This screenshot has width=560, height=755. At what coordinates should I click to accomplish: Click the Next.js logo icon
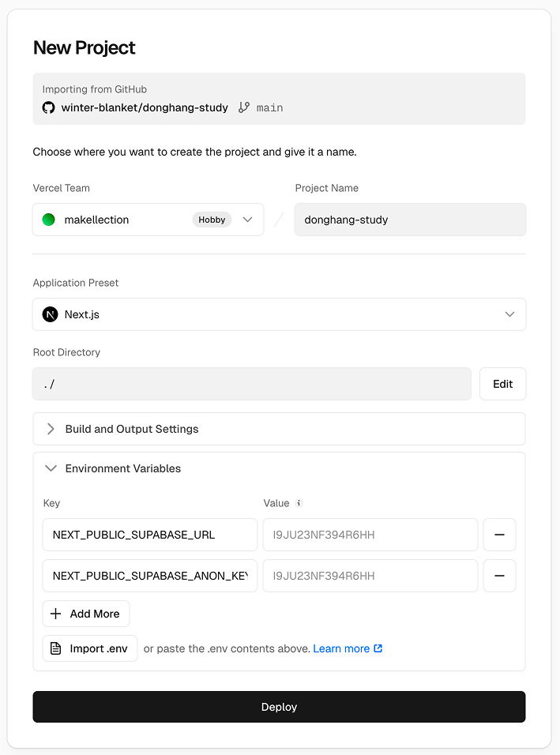51,314
